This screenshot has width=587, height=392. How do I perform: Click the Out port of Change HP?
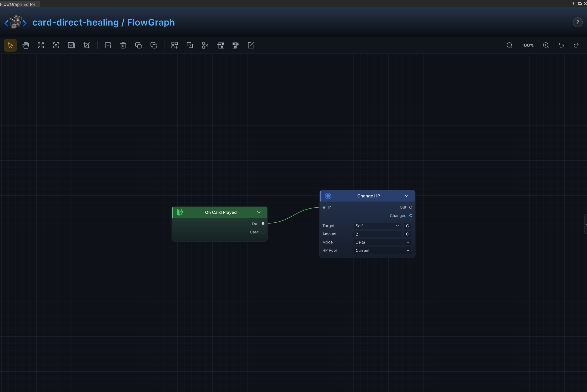tap(411, 207)
